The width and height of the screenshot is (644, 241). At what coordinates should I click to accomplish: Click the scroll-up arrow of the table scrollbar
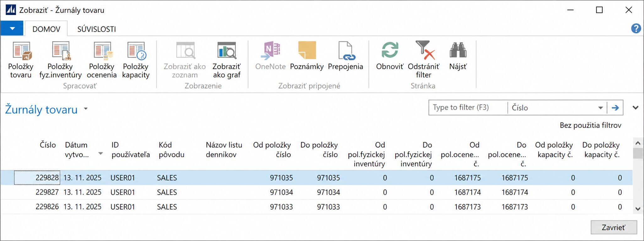pos(638,143)
